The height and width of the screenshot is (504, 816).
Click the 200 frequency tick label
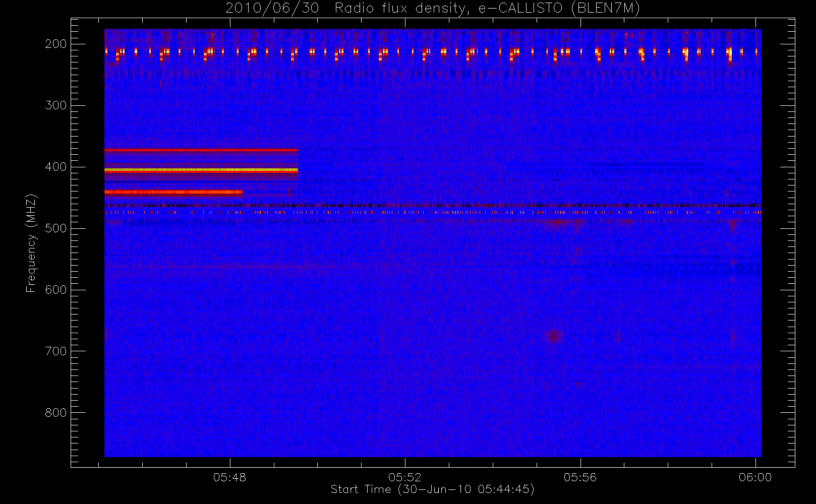coord(55,44)
